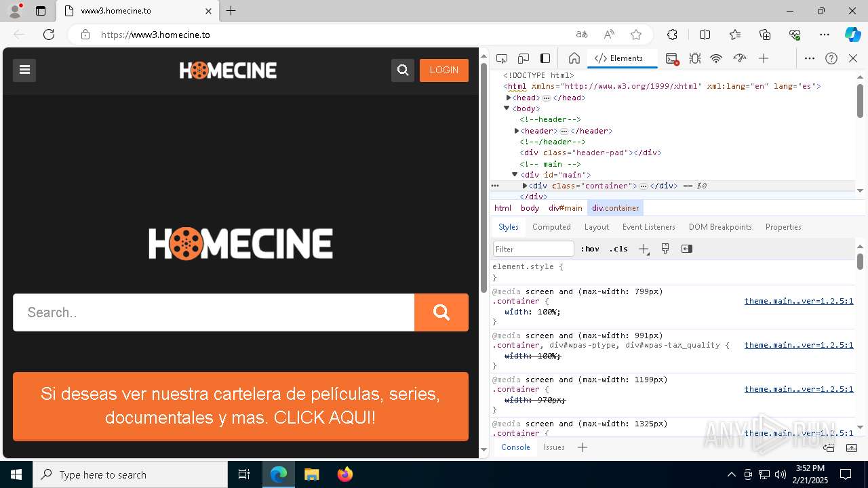Open the HomeCine hamburger menu
This screenshot has width=868, height=488.
pos(24,70)
